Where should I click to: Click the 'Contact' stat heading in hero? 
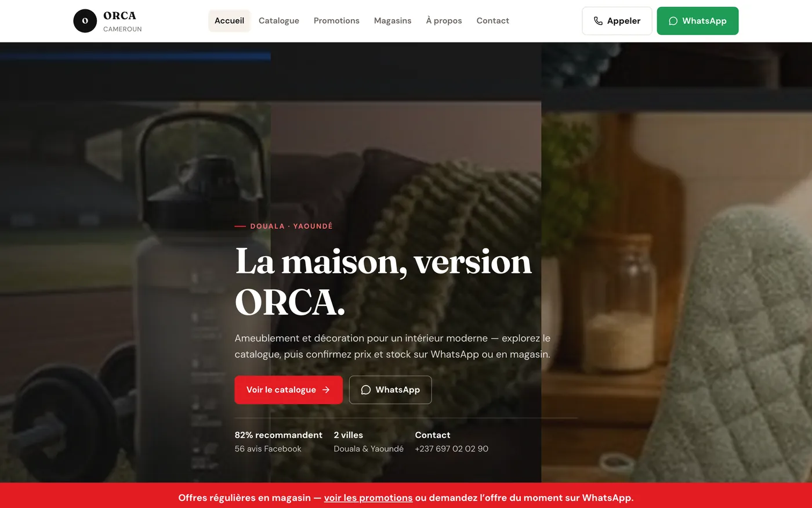click(x=433, y=435)
